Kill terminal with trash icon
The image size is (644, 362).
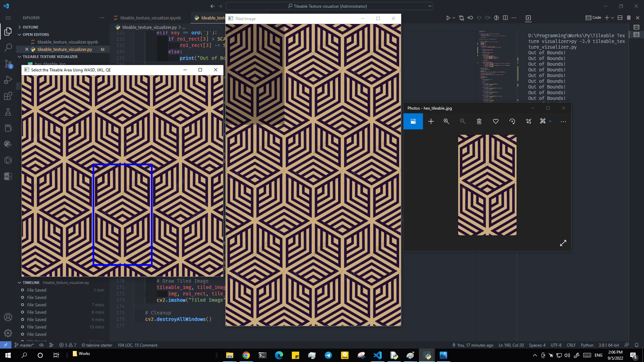pos(629,18)
